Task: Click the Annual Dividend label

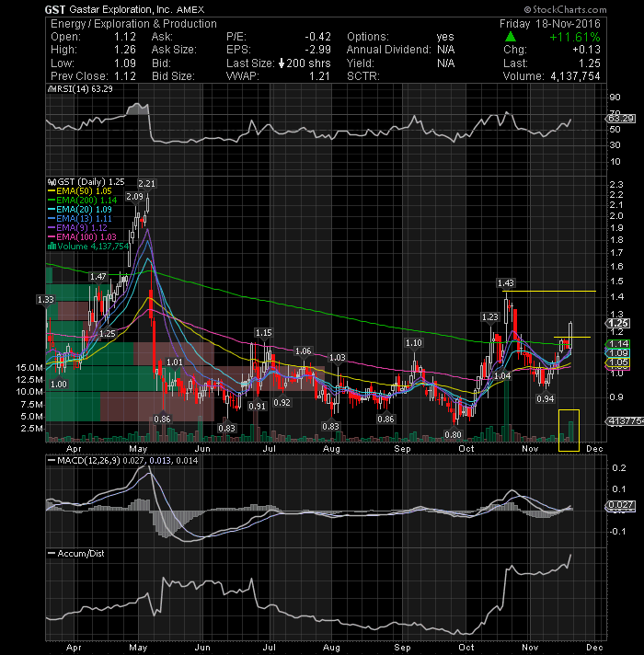Action: tap(388, 50)
